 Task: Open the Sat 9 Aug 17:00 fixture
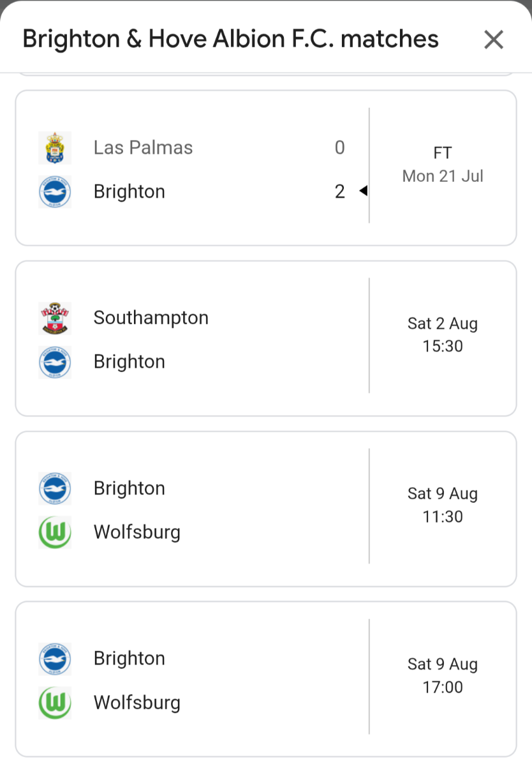(443, 675)
